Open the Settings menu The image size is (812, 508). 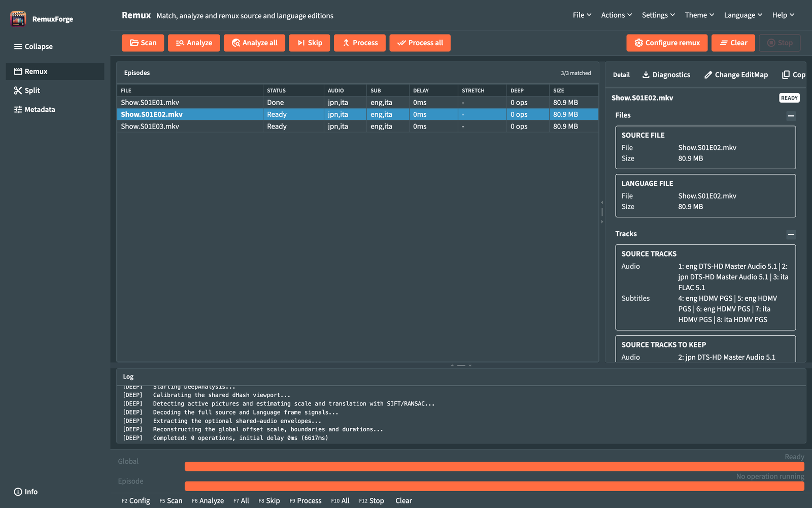click(658, 15)
